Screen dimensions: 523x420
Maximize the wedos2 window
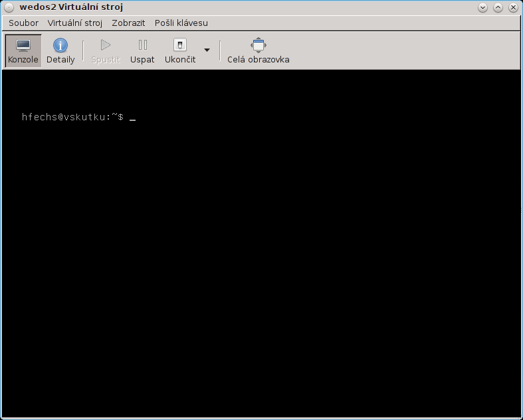coord(498,7)
